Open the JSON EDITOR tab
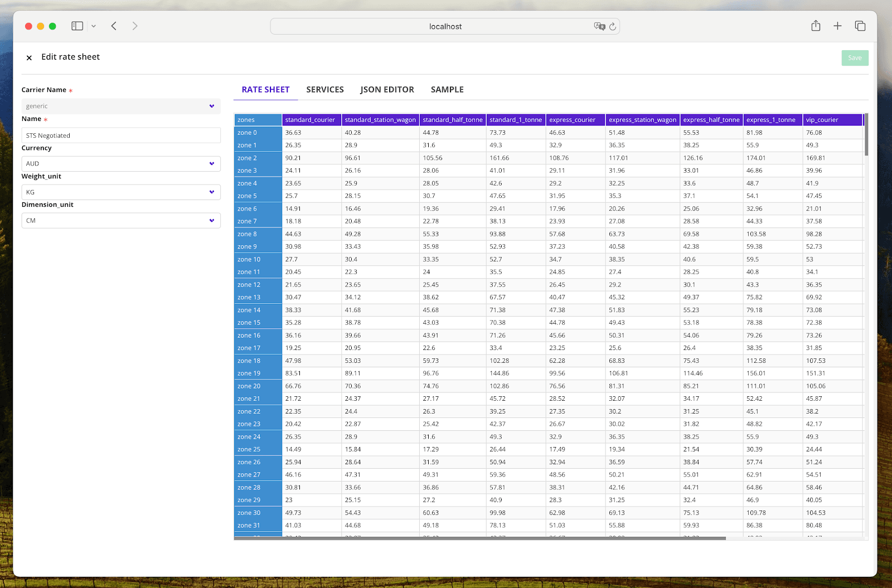This screenshot has height=588, width=892. [x=387, y=89]
